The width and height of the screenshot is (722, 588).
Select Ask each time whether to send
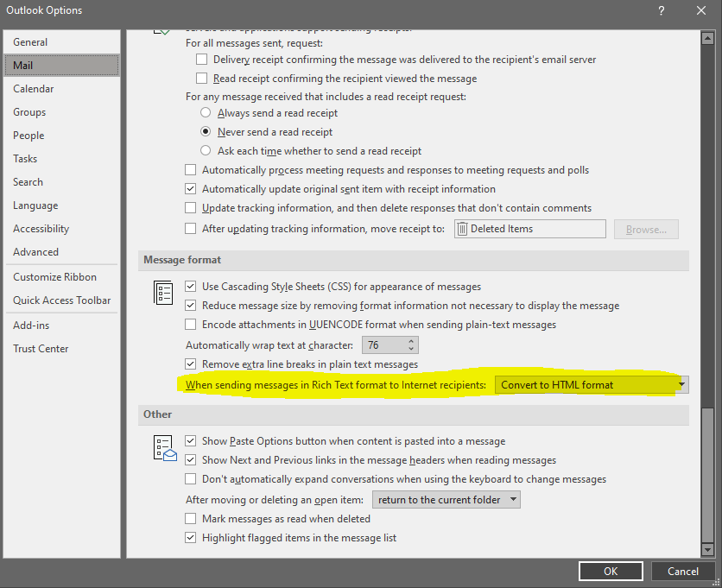206,150
